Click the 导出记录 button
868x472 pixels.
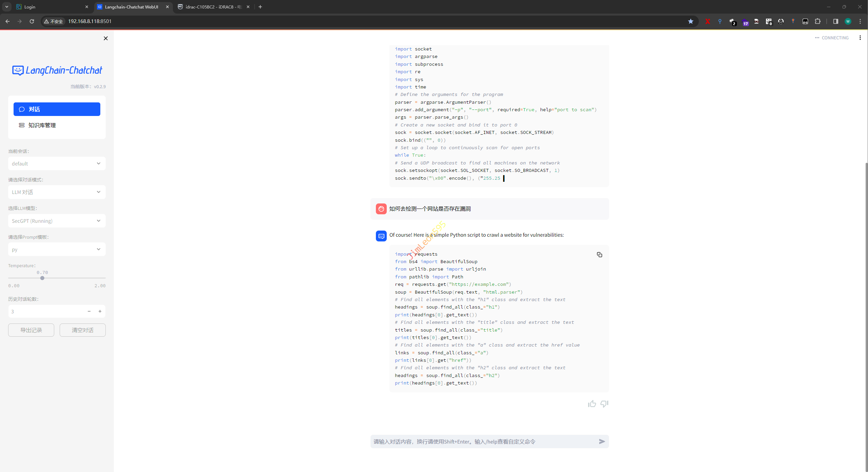[x=31, y=330]
